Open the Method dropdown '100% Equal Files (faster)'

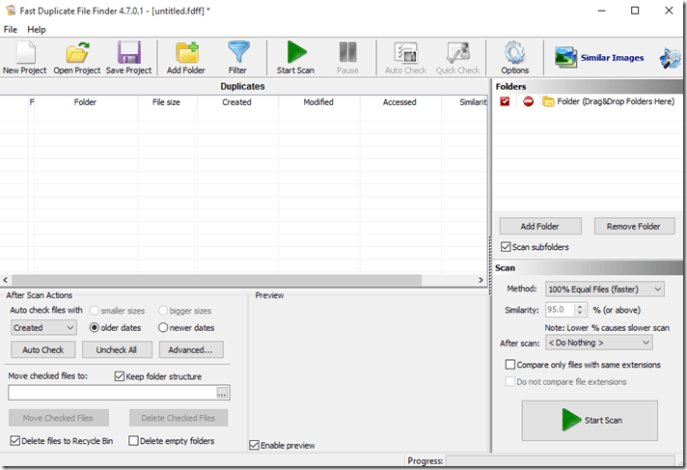coord(605,289)
